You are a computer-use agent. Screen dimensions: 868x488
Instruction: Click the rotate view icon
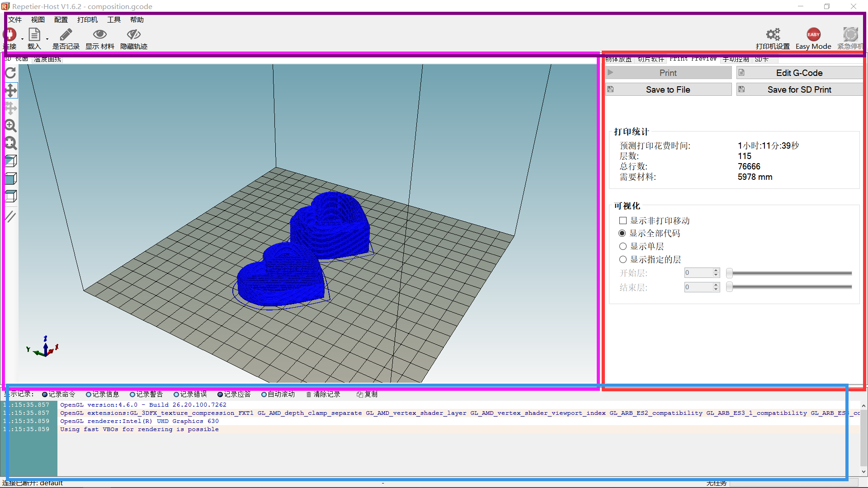click(x=10, y=73)
